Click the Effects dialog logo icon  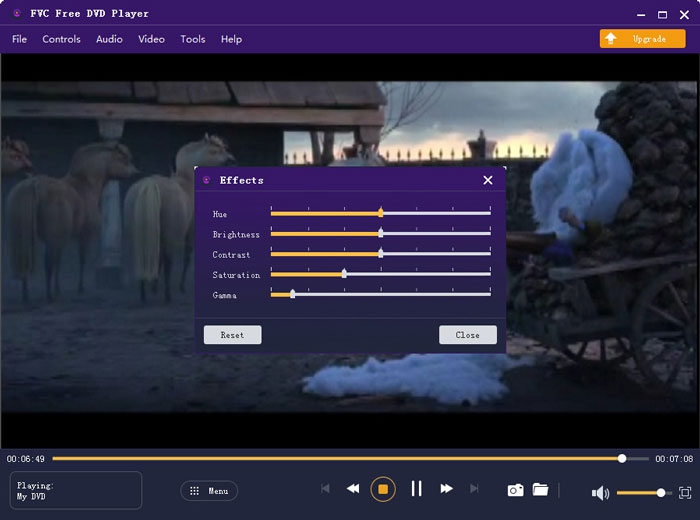[x=206, y=180]
